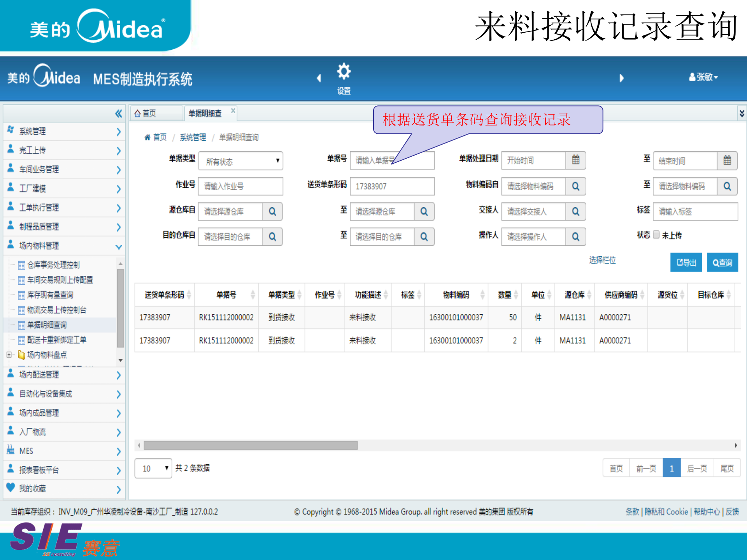
Task: Click the search icon beside 源仓库
Action: (x=272, y=212)
